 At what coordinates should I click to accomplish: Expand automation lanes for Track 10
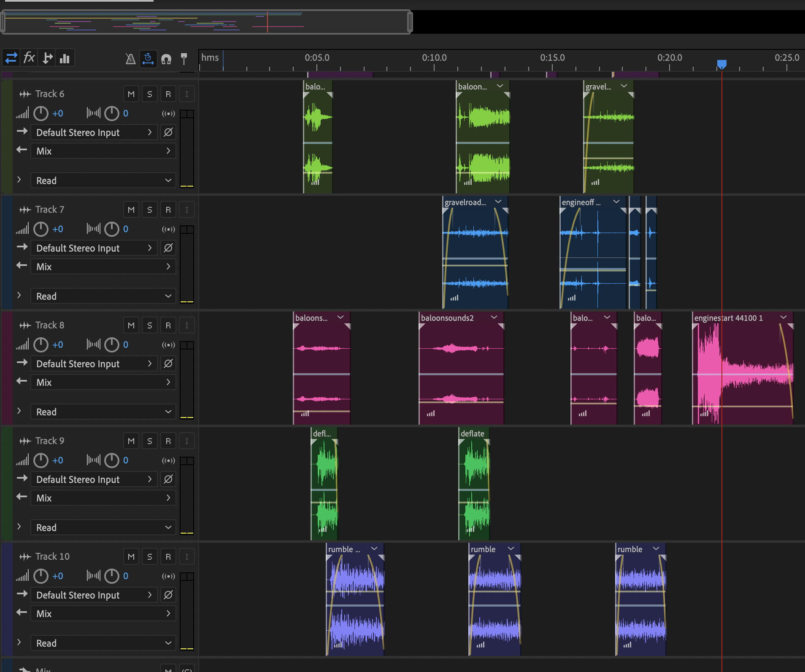[19, 642]
